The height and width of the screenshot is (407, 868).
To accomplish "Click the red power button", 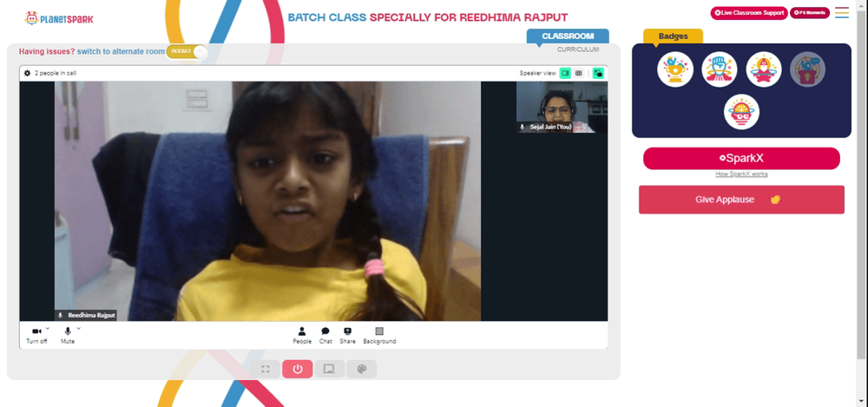I will coord(297,369).
